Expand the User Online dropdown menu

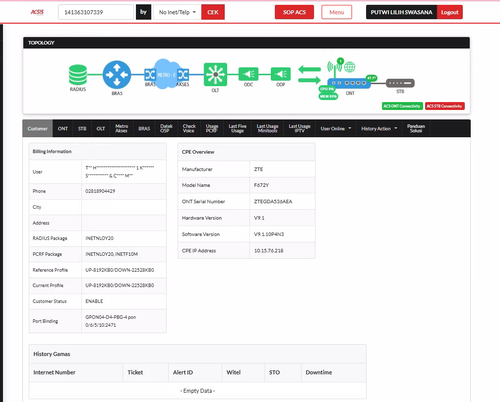pos(336,129)
